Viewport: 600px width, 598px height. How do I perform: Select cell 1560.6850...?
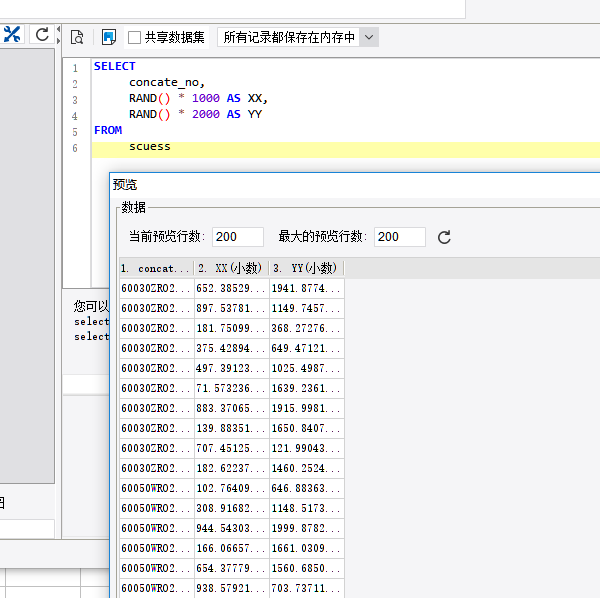[x=307, y=569]
